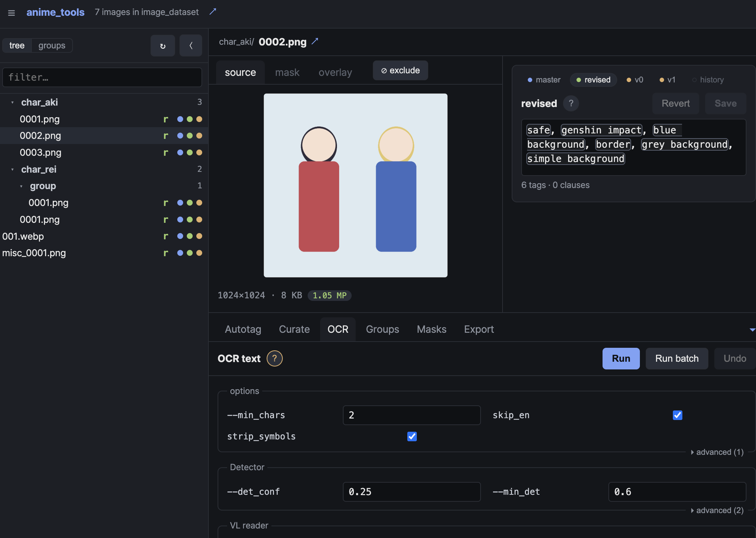The image size is (756, 538).
Task: Click r marker on 001.webp row
Action: [x=166, y=236]
